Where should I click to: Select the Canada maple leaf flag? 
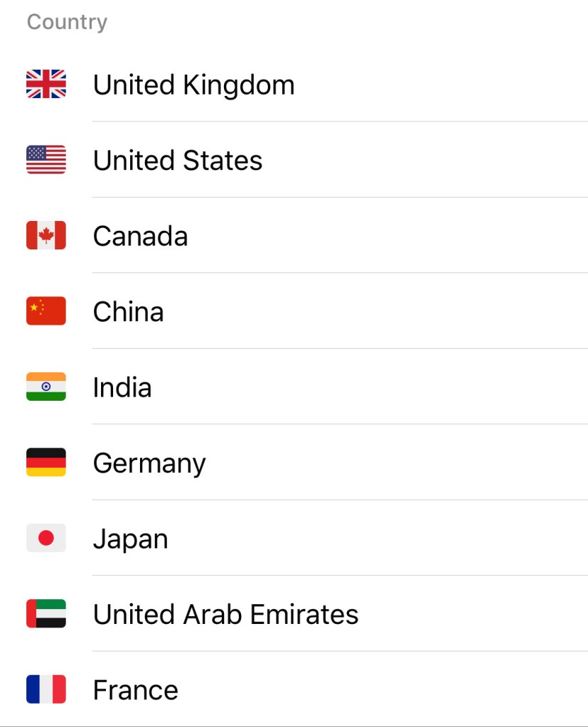tap(46, 235)
